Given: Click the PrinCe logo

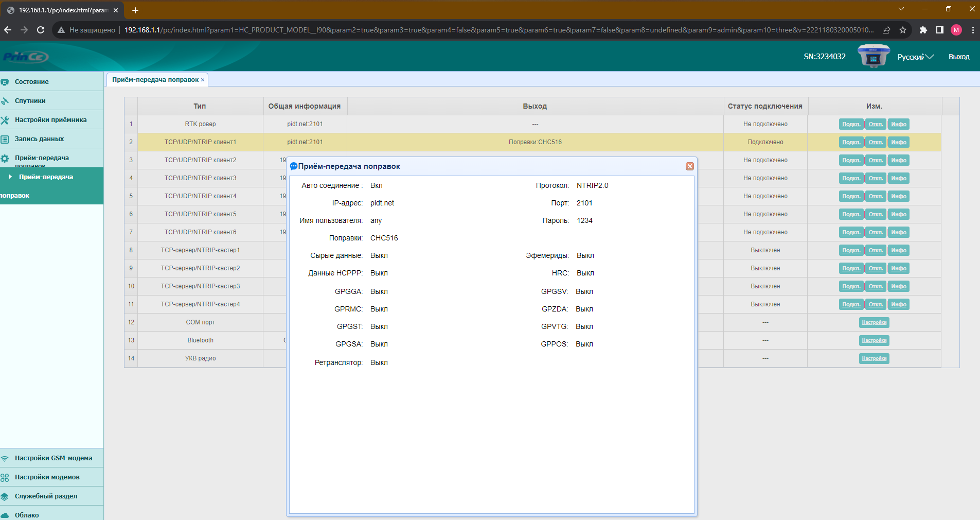Looking at the screenshot, I should (x=26, y=57).
